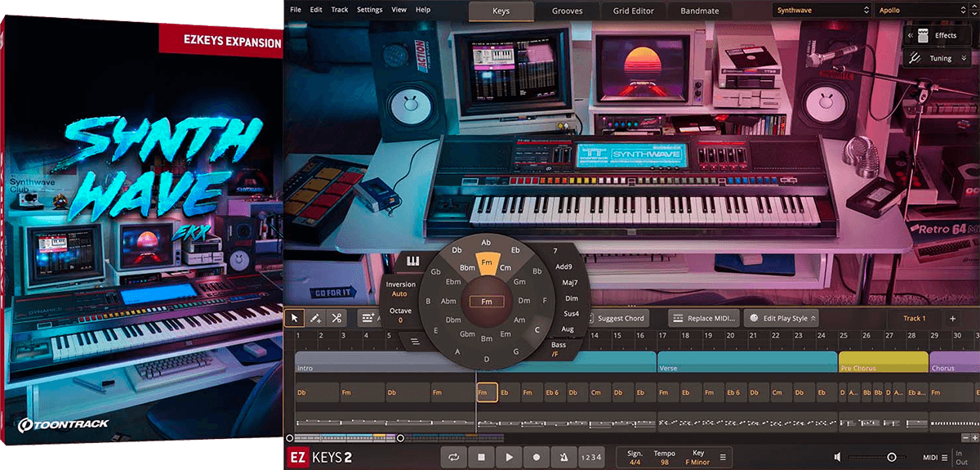
Task: Pick the pencil draw tool
Action: click(x=316, y=318)
